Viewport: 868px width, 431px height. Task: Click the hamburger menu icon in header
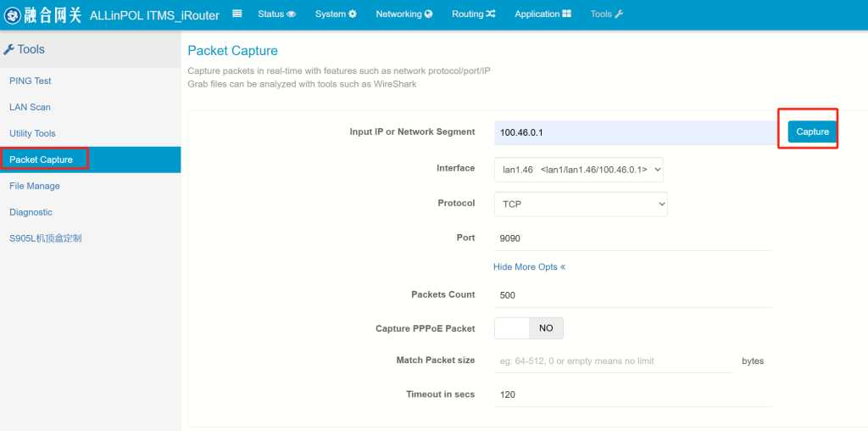237,14
